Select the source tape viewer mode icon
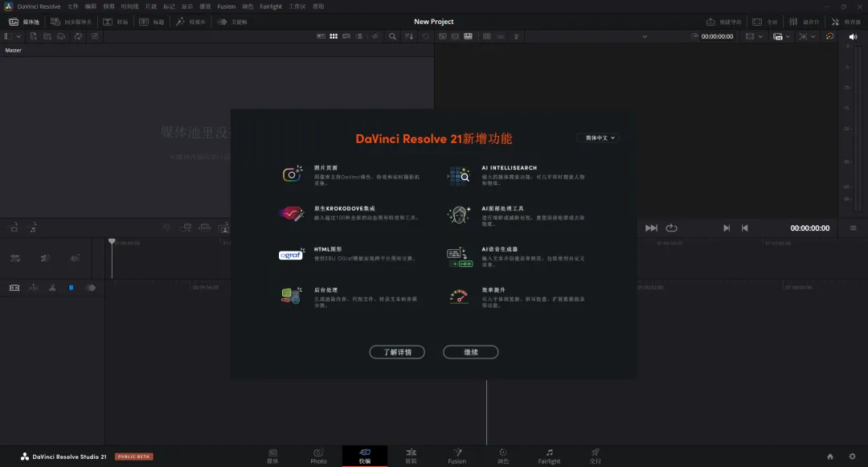 coord(455,36)
